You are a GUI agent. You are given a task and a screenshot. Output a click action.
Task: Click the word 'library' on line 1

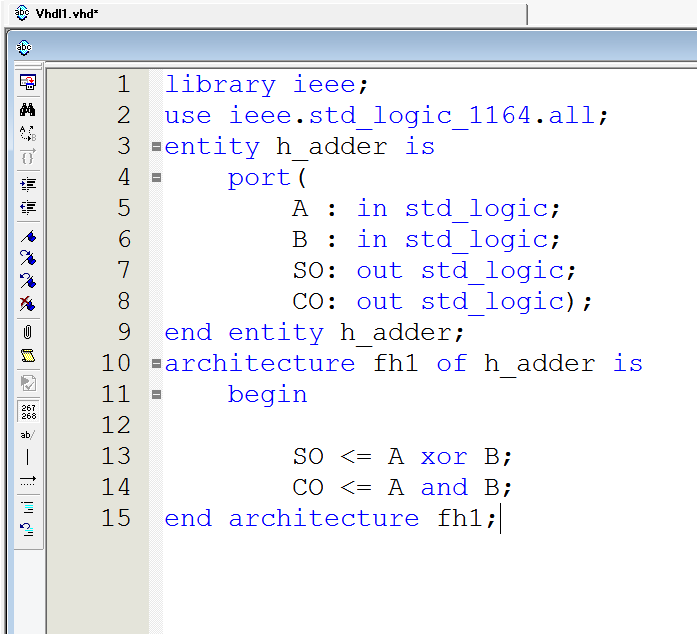click(x=220, y=84)
